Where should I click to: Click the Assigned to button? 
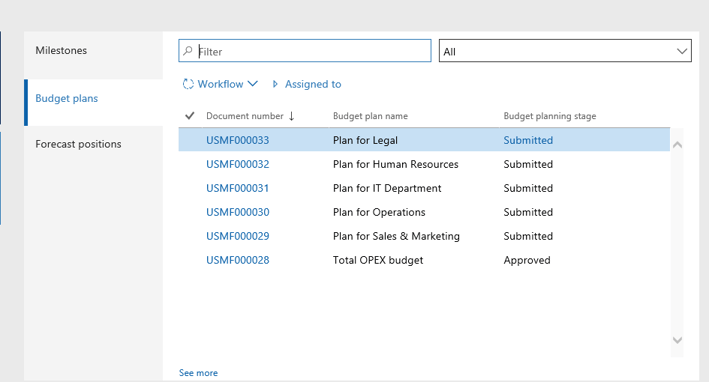[x=313, y=84]
